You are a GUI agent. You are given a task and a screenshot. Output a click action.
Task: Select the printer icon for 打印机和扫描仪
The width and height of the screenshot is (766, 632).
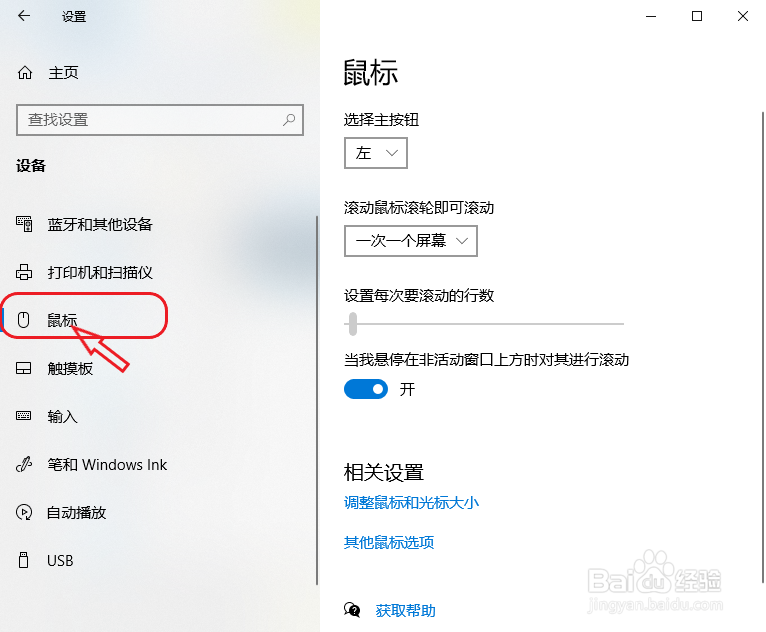24,272
